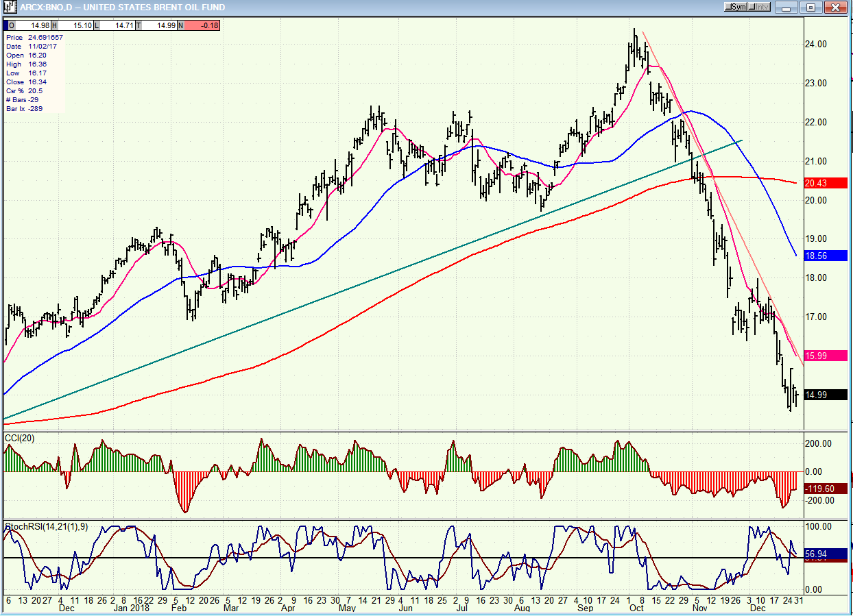Click the blue 56.94 StochRSI value tag

[817, 552]
